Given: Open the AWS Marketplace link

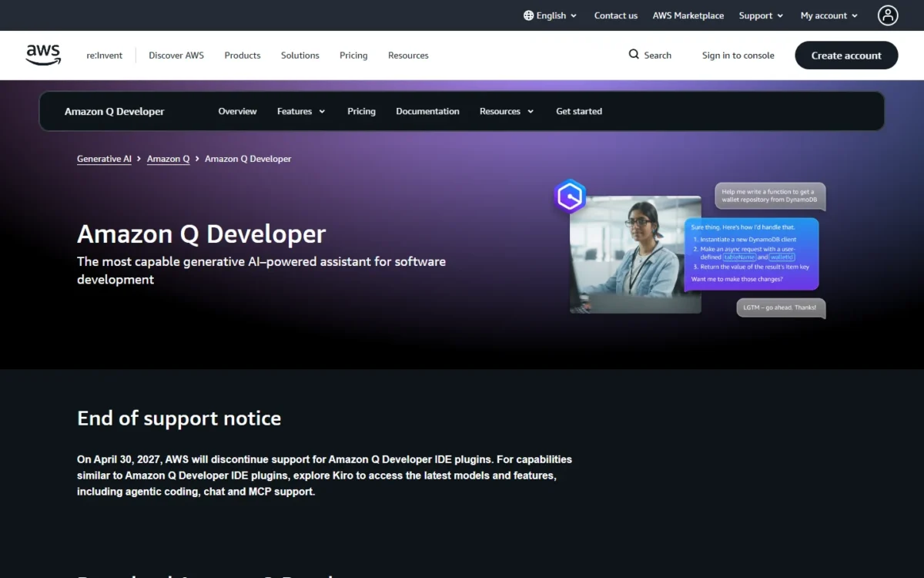Looking at the screenshot, I should point(688,15).
